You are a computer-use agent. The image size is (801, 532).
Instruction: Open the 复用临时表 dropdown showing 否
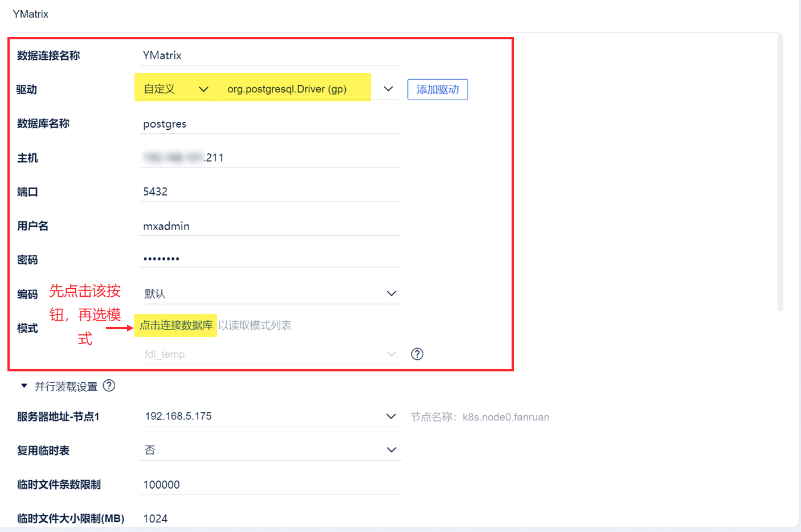[x=270, y=450]
